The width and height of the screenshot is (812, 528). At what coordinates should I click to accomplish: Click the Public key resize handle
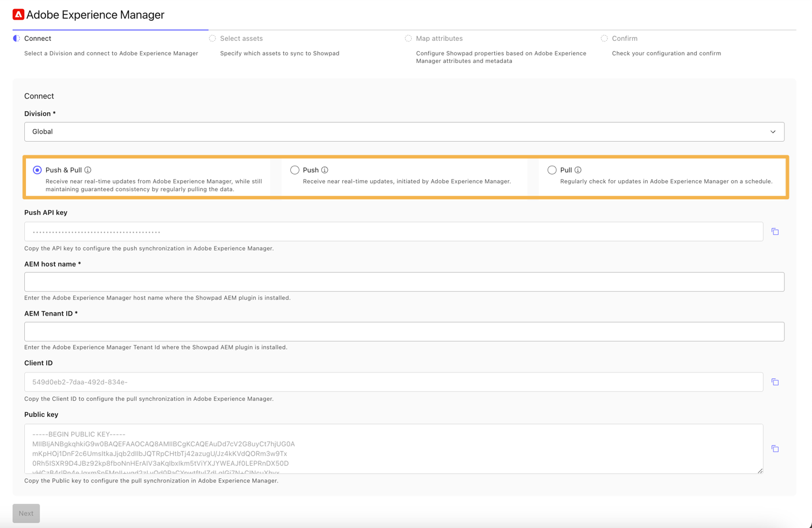pos(760,470)
